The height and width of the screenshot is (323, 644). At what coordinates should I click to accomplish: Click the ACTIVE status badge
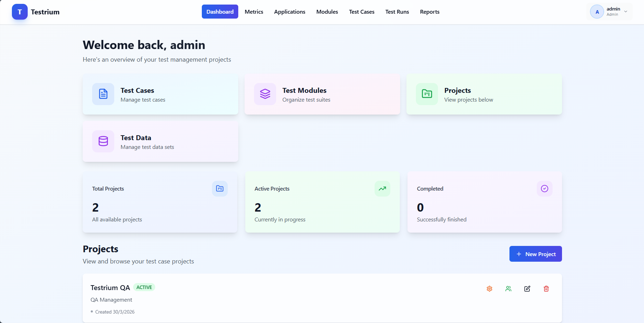[144, 287]
